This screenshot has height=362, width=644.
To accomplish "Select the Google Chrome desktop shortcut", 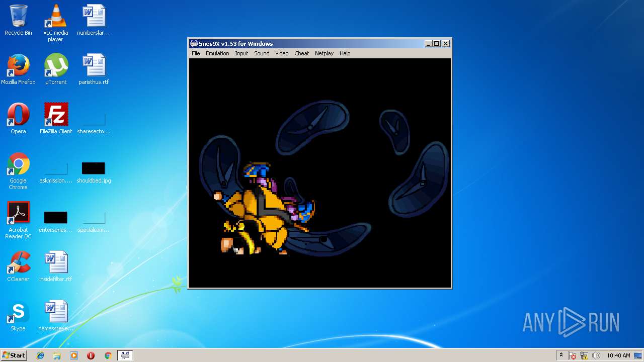I will (18, 171).
